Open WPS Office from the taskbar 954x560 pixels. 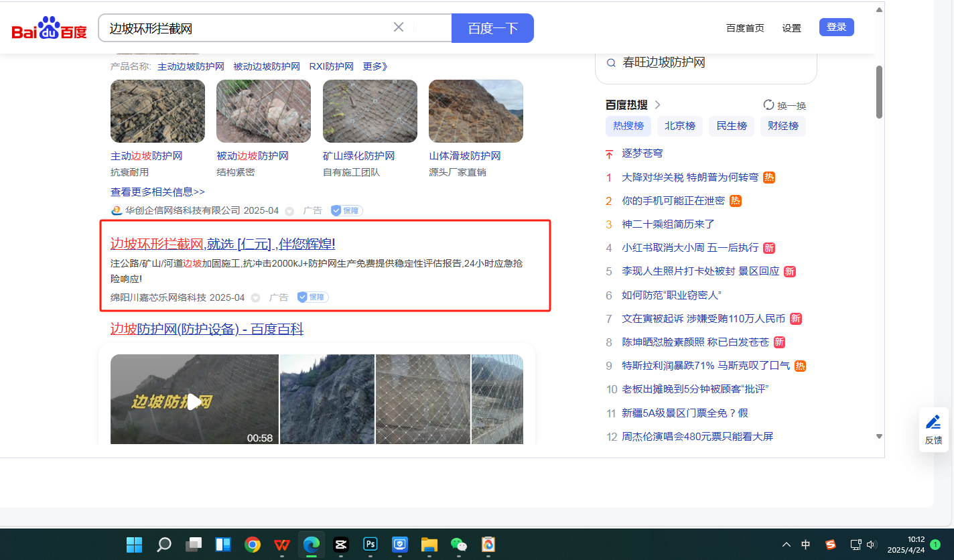point(282,544)
